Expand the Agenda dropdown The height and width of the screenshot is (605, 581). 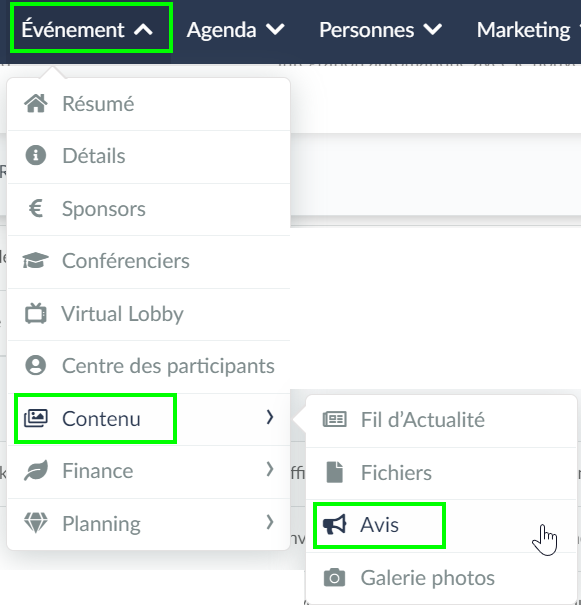click(x=235, y=30)
